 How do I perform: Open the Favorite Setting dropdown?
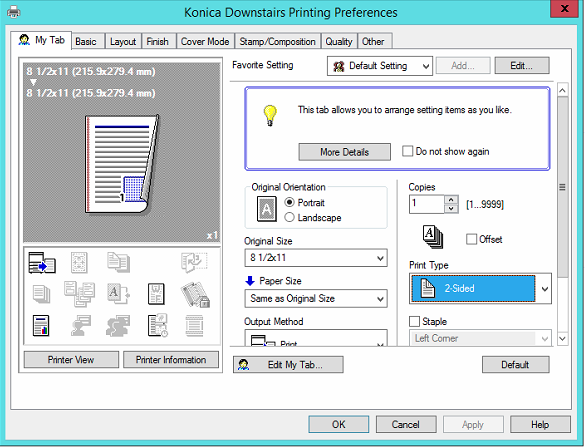coord(380,66)
